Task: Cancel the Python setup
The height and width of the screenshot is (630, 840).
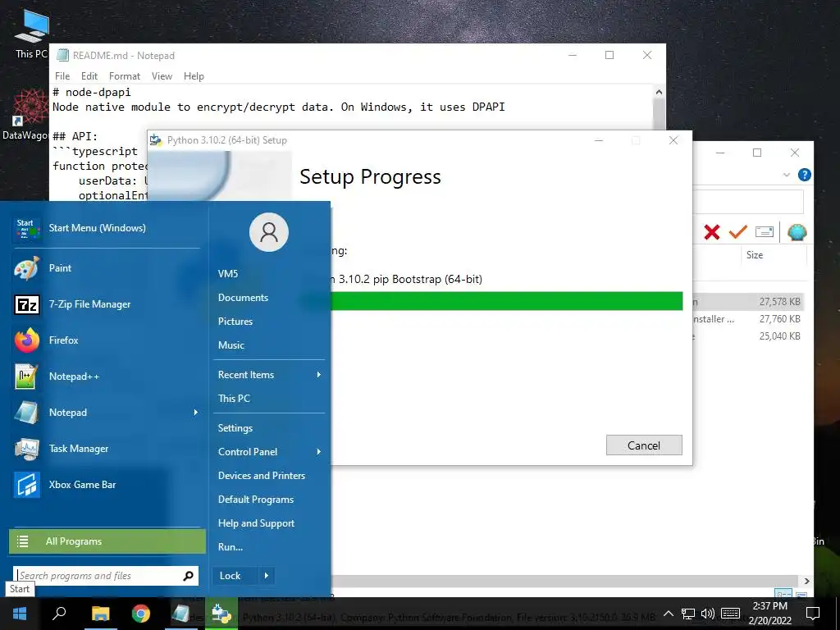Action: (x=644, y=445)
